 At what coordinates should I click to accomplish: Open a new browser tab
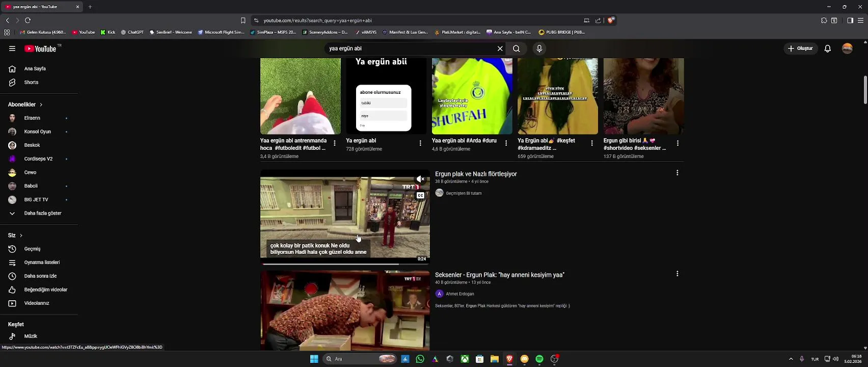pyautogui.click(x=90, y=7)
